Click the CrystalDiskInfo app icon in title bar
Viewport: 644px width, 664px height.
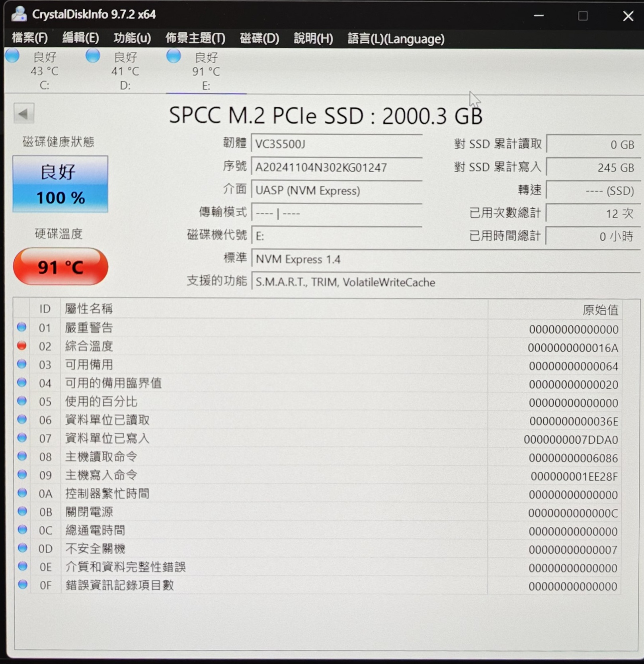point(19,14)
